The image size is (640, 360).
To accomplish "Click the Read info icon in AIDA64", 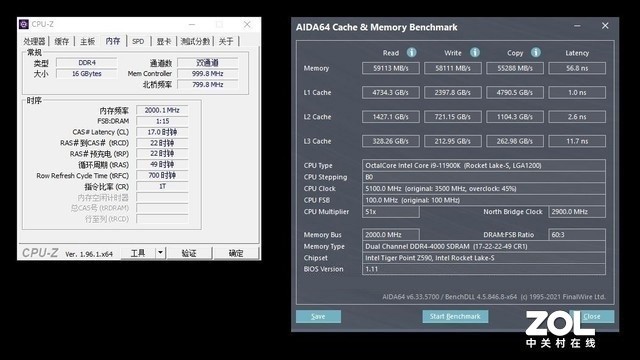I will (x=411, y=52).
